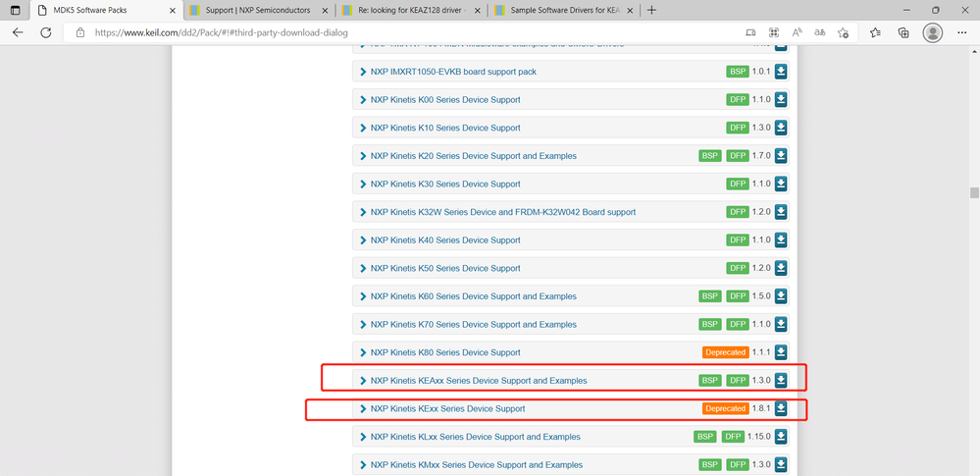Viewport: 980px width, 476px height.
Task: Expand Kinetis K00 Series Device Support
Action: [363, 100]
